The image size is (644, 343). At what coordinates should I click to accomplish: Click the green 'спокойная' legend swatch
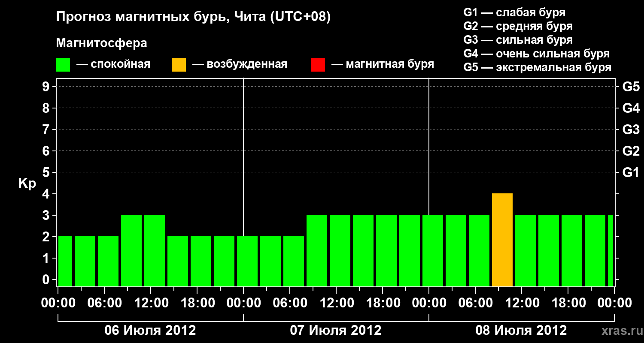tap(63, 65)
